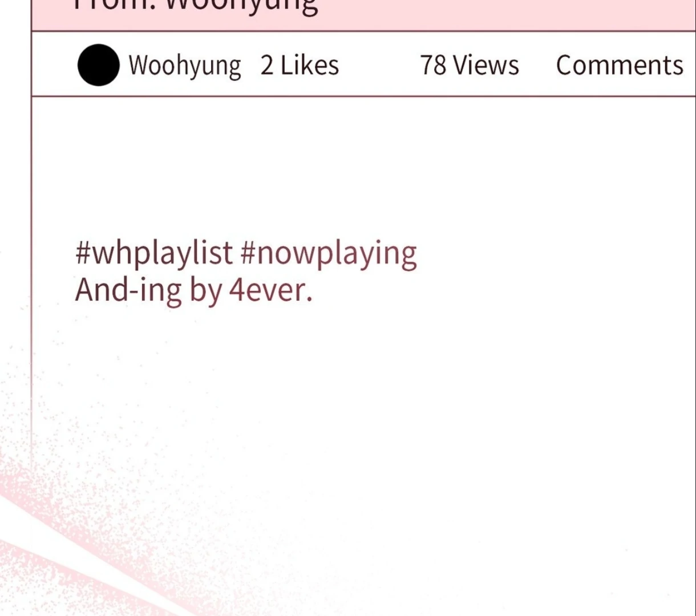
Task: Click the empty post body above the hashtags
Action: coord(364,165)
